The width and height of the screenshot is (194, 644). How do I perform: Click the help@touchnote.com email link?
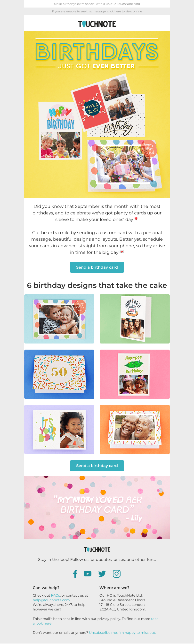tap(52, 600)
